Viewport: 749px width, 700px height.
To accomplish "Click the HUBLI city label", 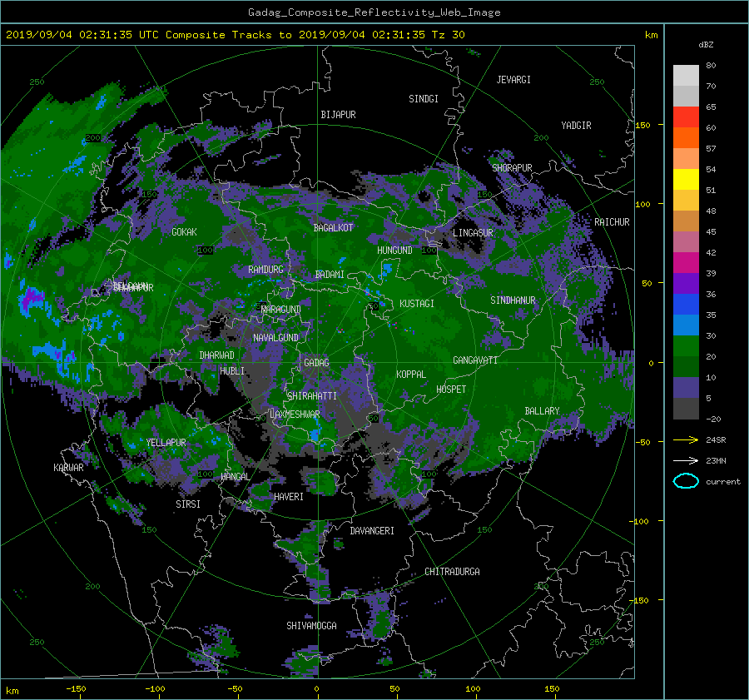I will [x=231, y=371].
